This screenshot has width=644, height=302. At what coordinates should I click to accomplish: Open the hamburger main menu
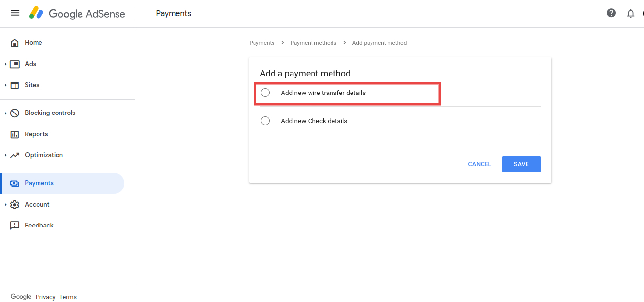click(x=15, y=13)
